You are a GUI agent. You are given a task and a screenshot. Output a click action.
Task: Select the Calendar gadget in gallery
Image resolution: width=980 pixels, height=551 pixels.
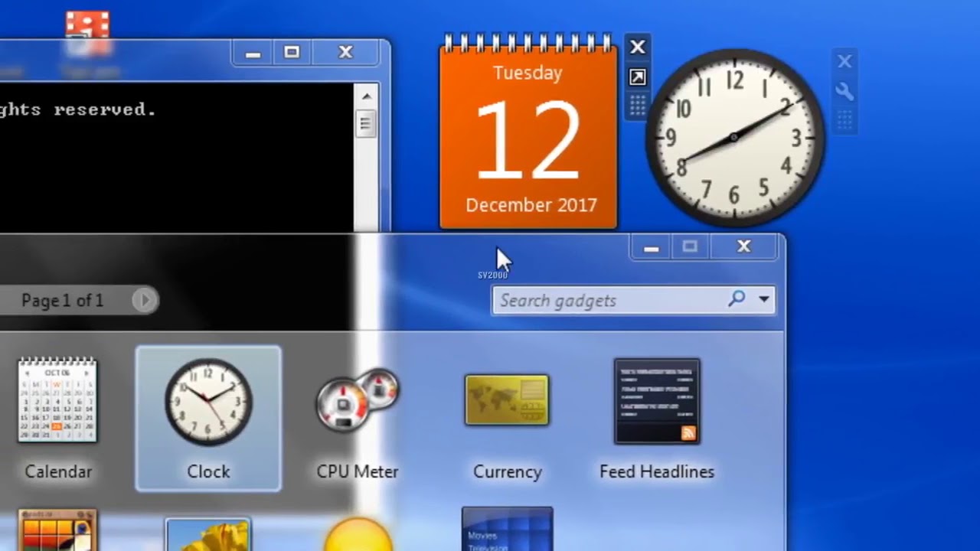click(57, 400)
